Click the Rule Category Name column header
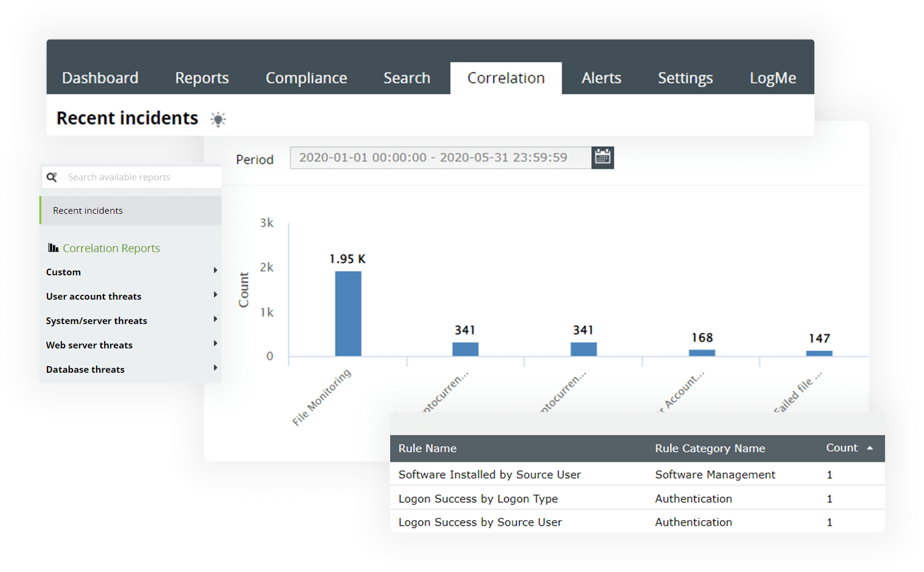This screenshot has width=924, height=572. click(x=710, y=448)
